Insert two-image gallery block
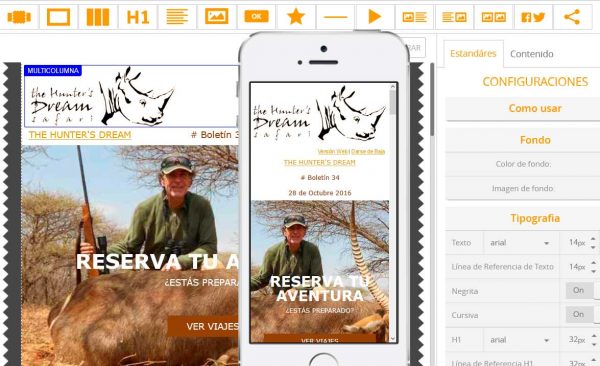This screenshot has width=600, height=366. [x=494, y=17]
